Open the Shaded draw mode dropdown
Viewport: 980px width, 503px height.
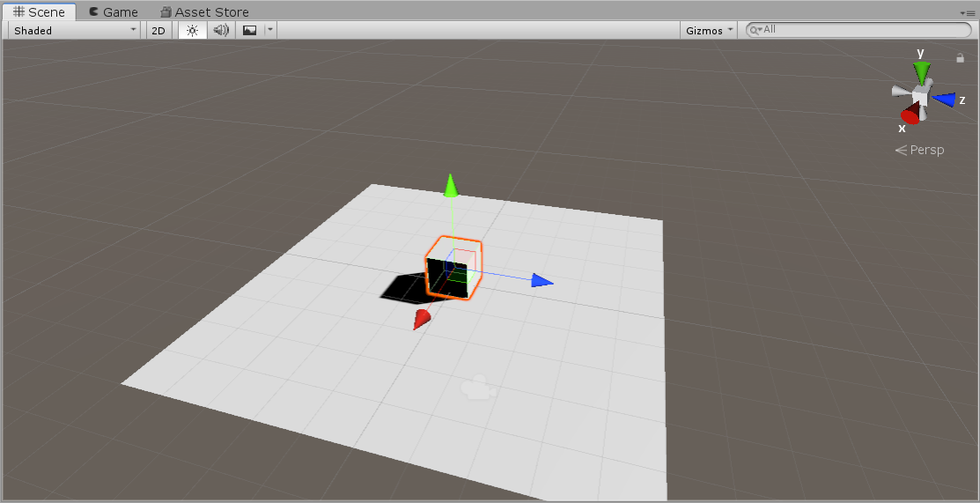pos(74,30)
